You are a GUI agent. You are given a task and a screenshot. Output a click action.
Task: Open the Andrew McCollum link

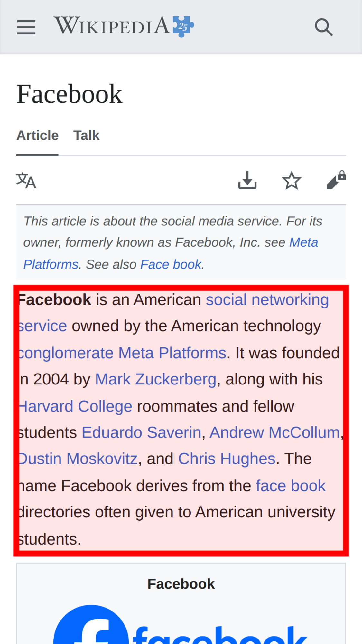(274, 432)
